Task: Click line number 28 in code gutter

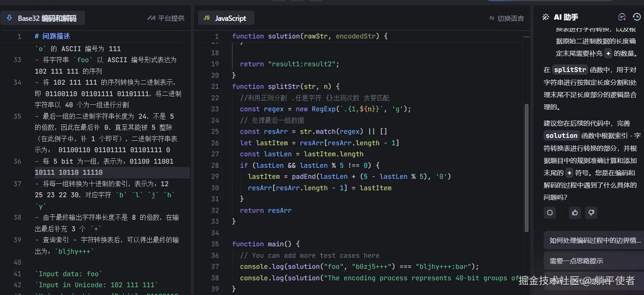Action: click(x=215, y=166)
